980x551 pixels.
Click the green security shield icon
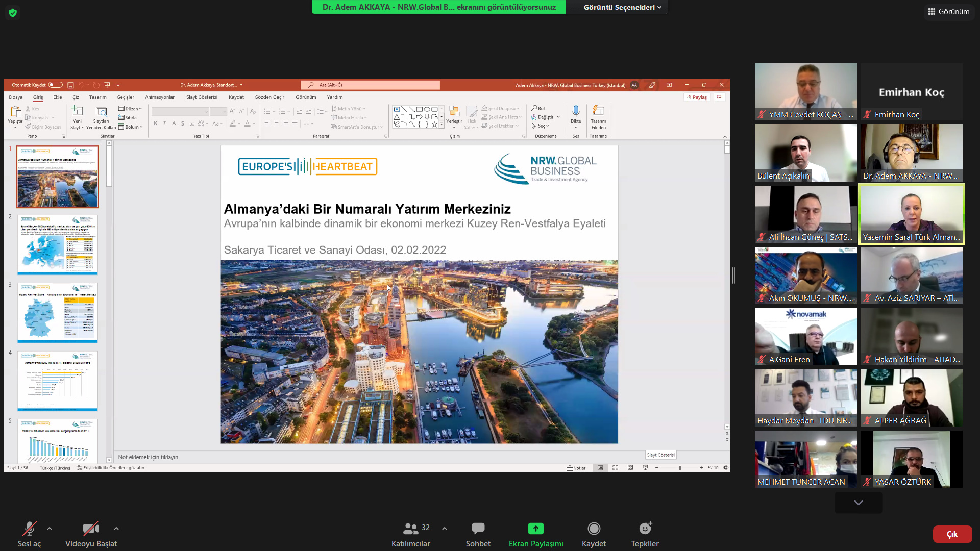13,13
